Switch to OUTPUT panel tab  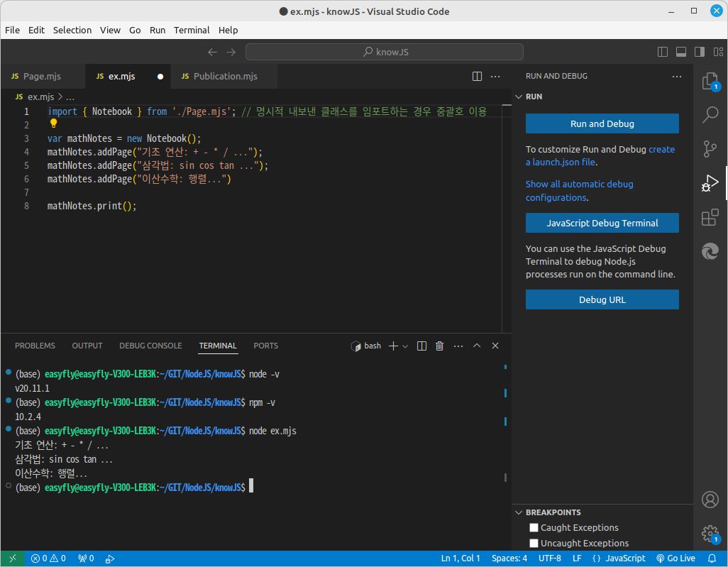pyautogui.click(x=87, y=346)
